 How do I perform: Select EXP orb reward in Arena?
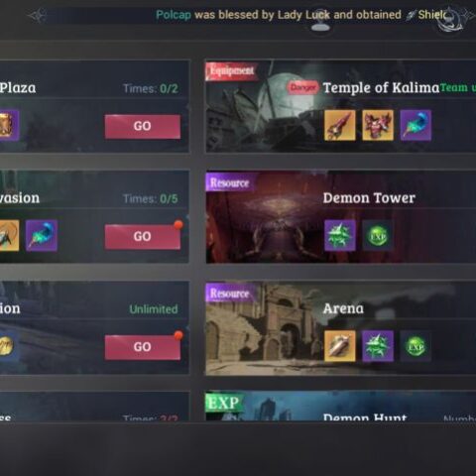click(416, 346)
